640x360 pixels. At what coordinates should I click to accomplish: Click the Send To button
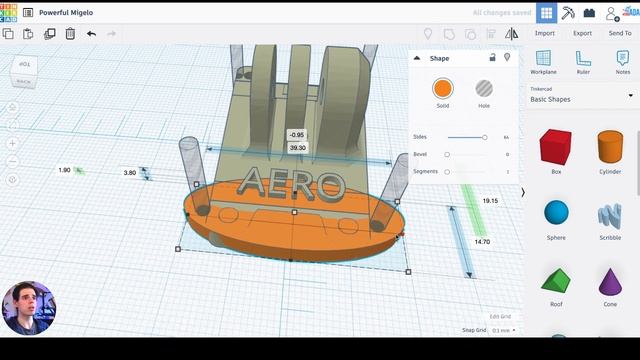[x=620, y=33]
